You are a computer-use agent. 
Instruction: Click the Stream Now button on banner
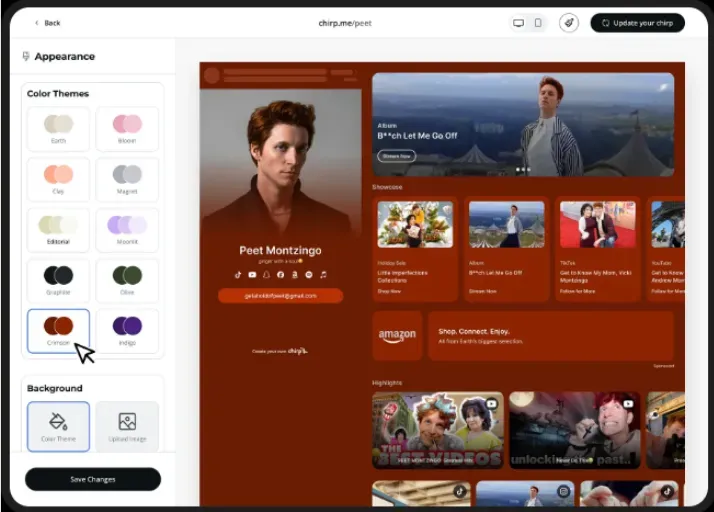(396, 156)
